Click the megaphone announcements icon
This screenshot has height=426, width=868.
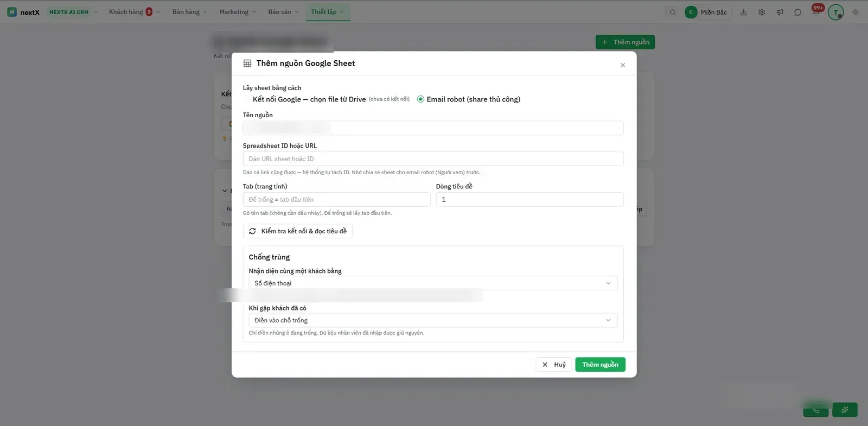pos(780,12)
